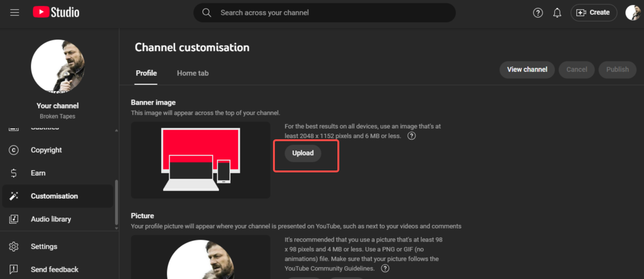This screenshot has width=644, height=279.
Task: Click your channel avatar under Your channel
Action: (58, 66)
